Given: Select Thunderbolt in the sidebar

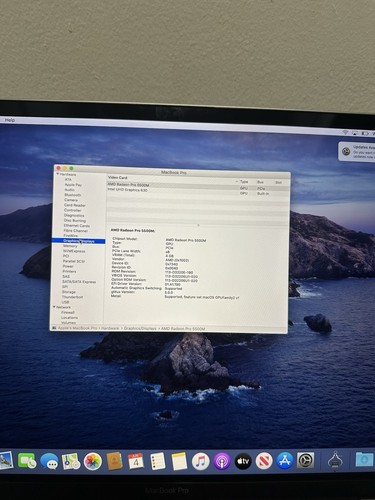Looking at the screenshot, I should tap(72, 297).
